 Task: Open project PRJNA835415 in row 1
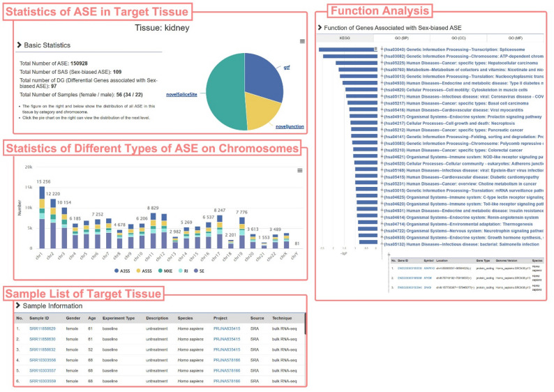click(227, 329)
